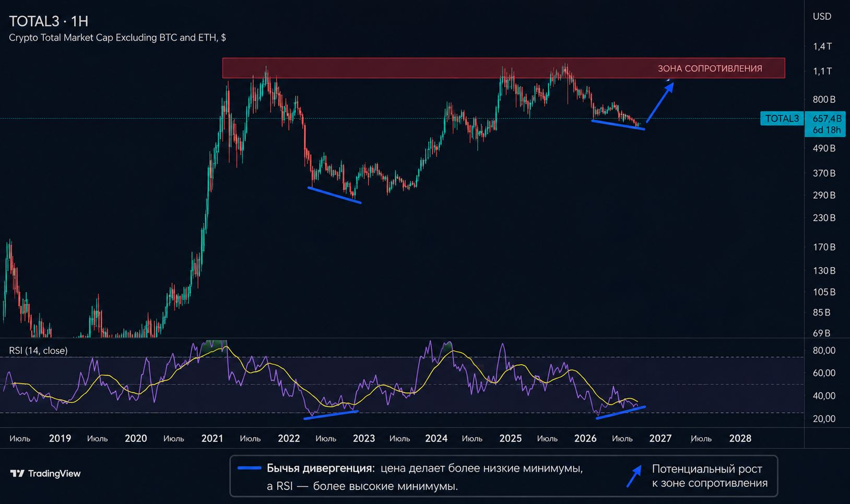Click the 290 B price axis label
Image resolution: width=850 pixels, height=504 pixels.
point(824,195)
